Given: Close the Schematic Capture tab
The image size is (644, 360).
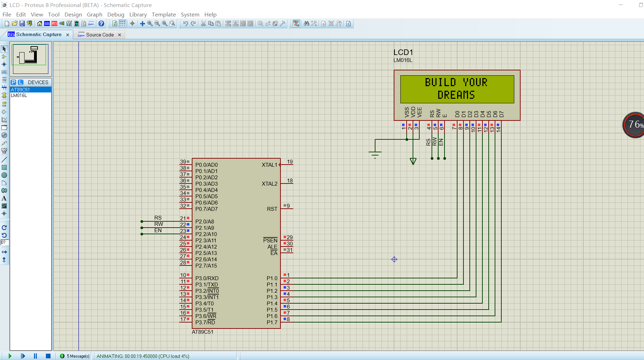Looking at the screenshot, I should [x=68, y=35].
